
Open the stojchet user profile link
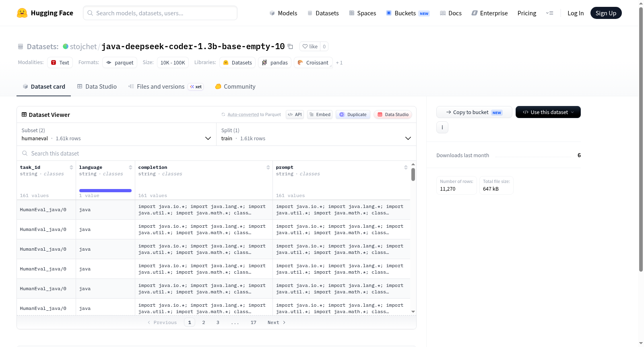pyautogui.click(x=83, y=46)
